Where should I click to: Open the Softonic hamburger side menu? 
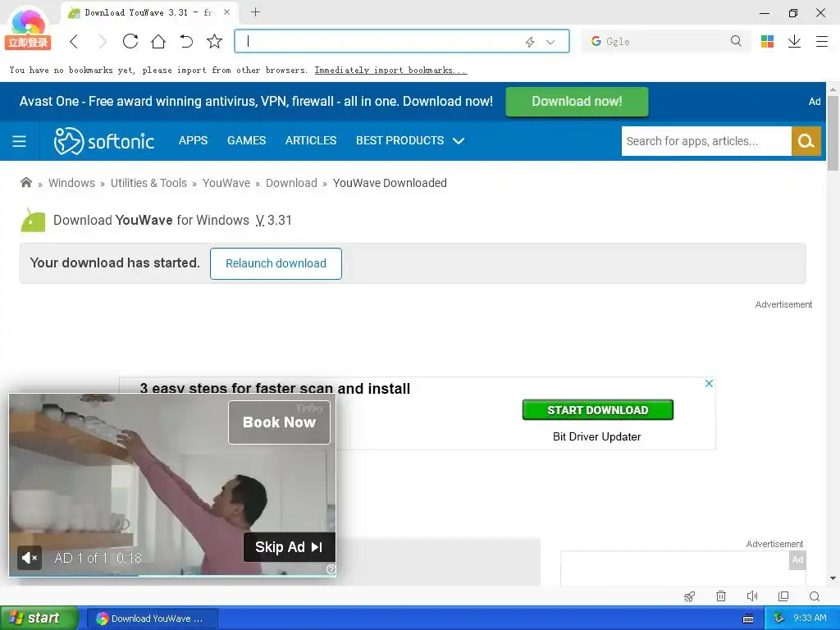[20, 141]
